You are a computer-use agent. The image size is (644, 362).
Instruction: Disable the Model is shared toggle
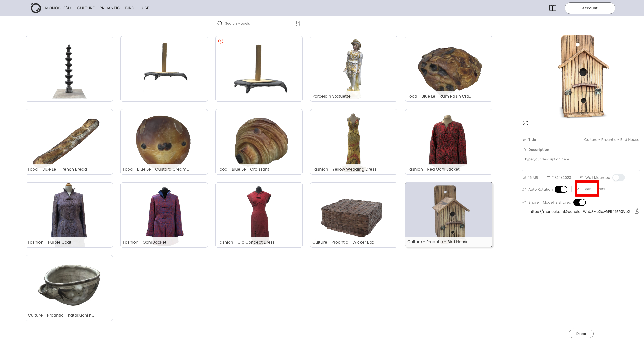580,203
